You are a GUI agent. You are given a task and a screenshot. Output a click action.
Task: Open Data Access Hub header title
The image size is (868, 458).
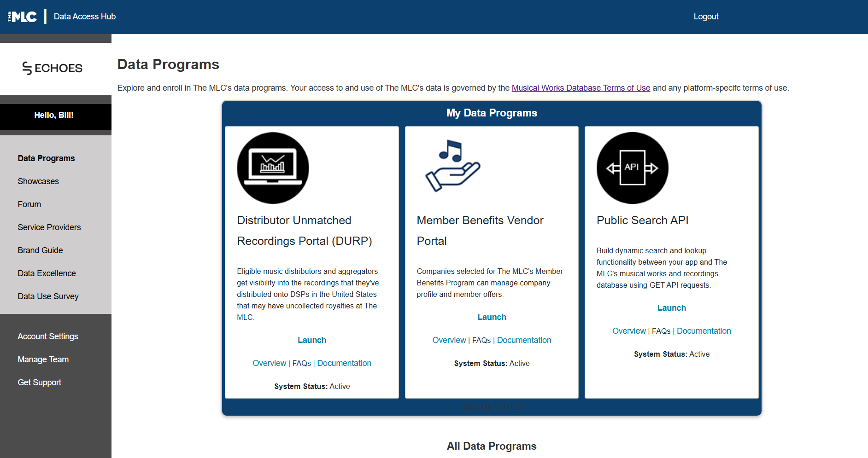coord(85,17)
